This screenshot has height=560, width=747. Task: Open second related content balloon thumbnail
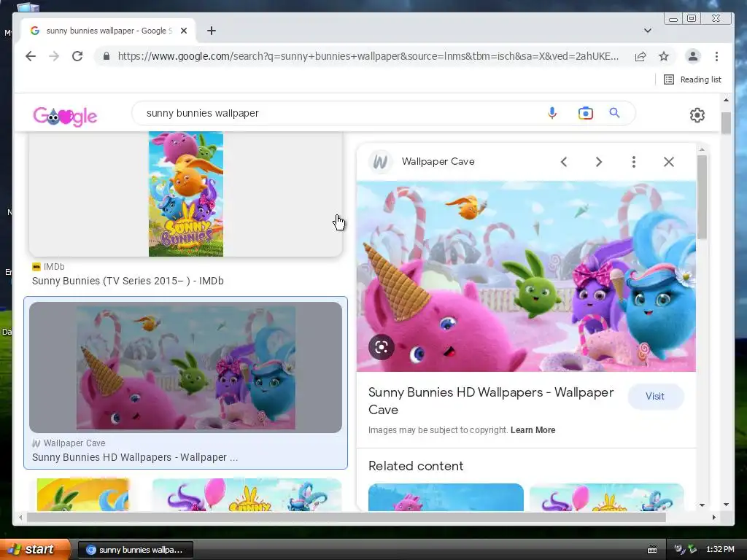[x=606, y=497]
